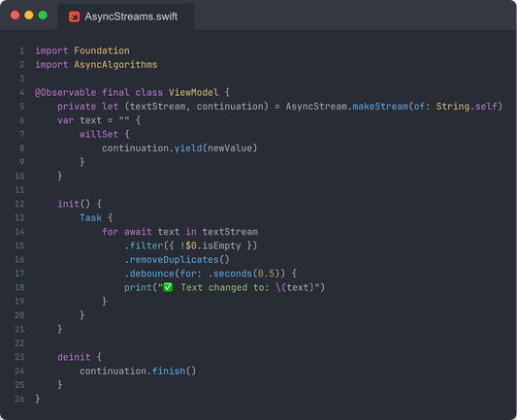Click the "deinit" keyword
Image resolution: width=517 pixels, height=420 pixels.
click(74, 357)
